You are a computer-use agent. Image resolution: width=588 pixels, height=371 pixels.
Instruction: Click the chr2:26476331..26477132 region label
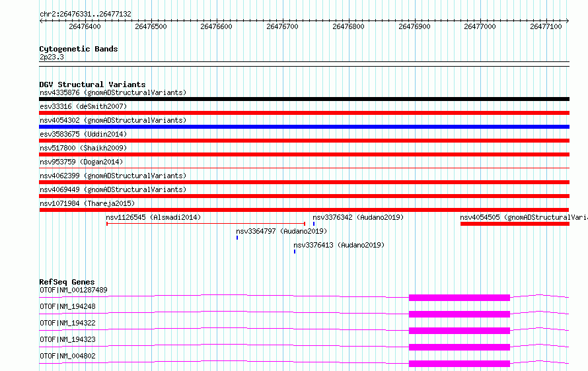pyautogui.click(x=85, y=14)
